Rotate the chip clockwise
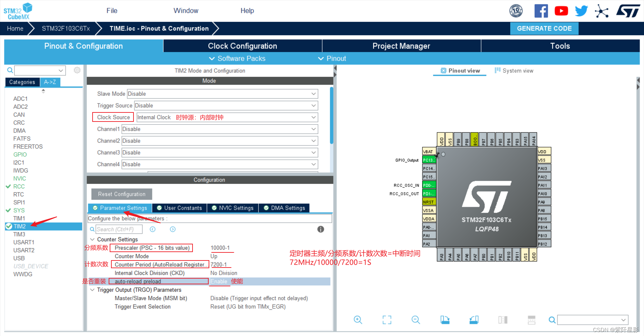This screenshot has width=644, height=336. (445, 320)
